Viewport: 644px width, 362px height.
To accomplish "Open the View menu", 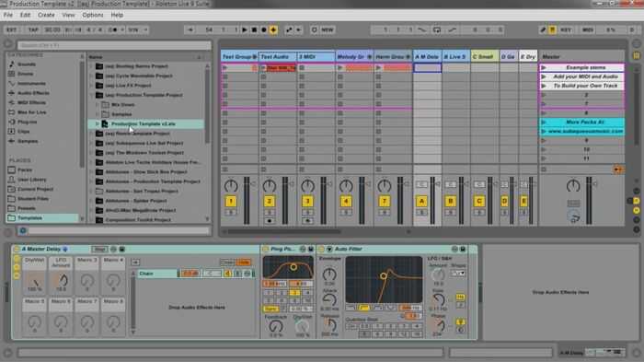I will point(69,15).
